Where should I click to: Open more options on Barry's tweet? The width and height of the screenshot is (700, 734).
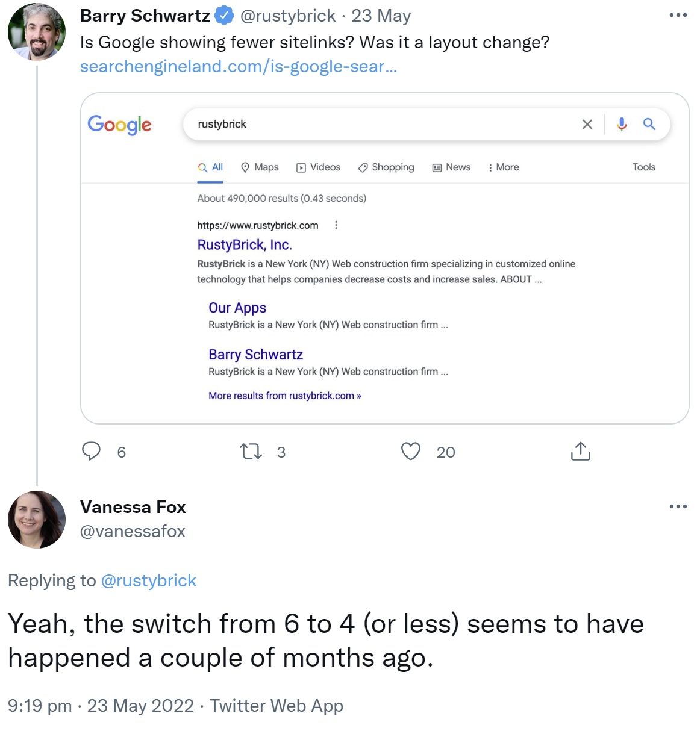pyautogui.click(x=678, y=15)
